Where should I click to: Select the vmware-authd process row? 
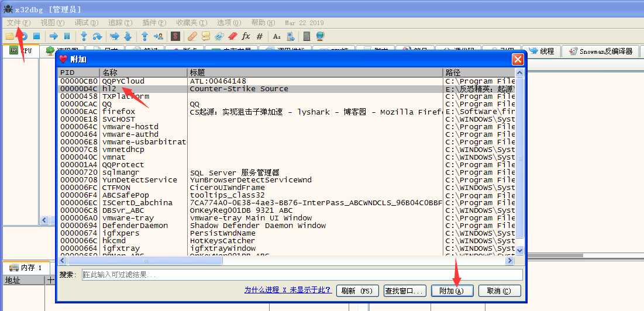[x=286, y=134]
